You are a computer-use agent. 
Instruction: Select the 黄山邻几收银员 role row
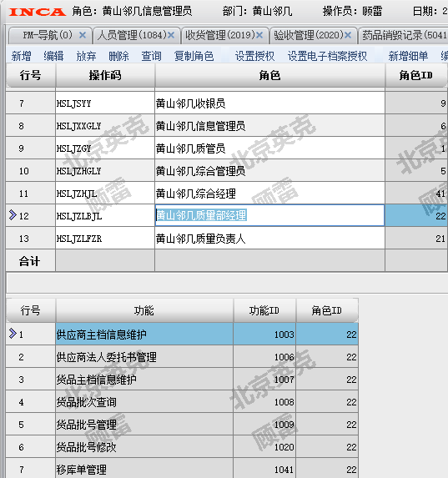226,103
